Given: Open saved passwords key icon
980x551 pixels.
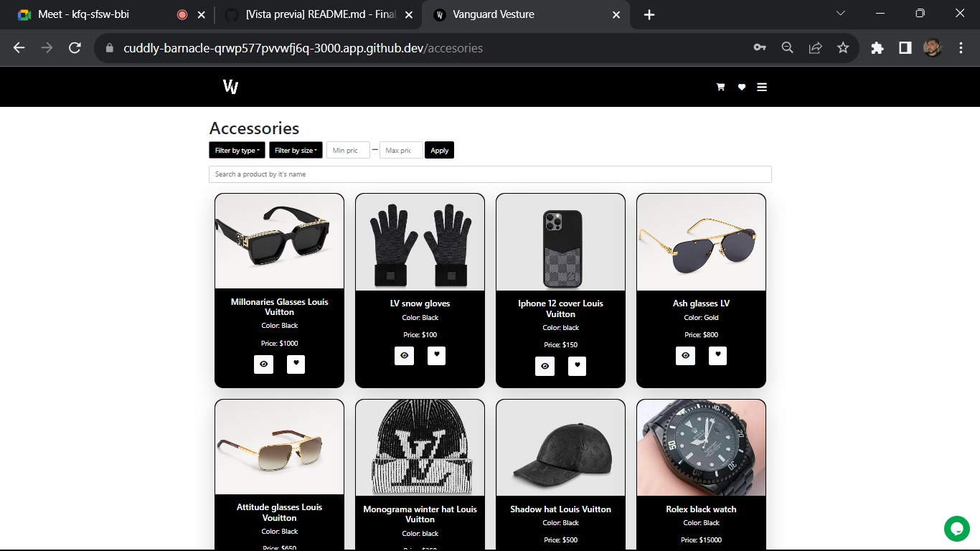Looking at the screenshot, I should pyautogui.click(x=760, y=48).
